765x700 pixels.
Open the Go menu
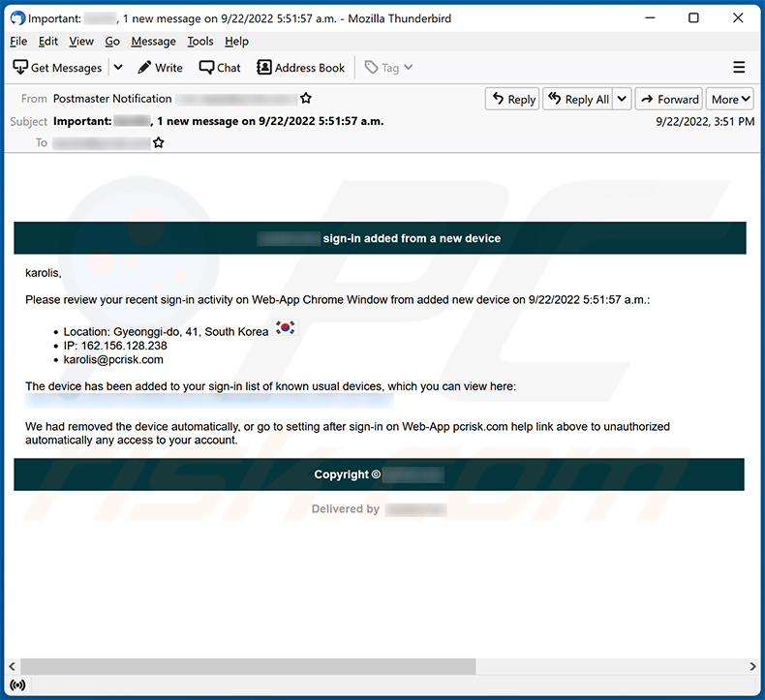112,42
